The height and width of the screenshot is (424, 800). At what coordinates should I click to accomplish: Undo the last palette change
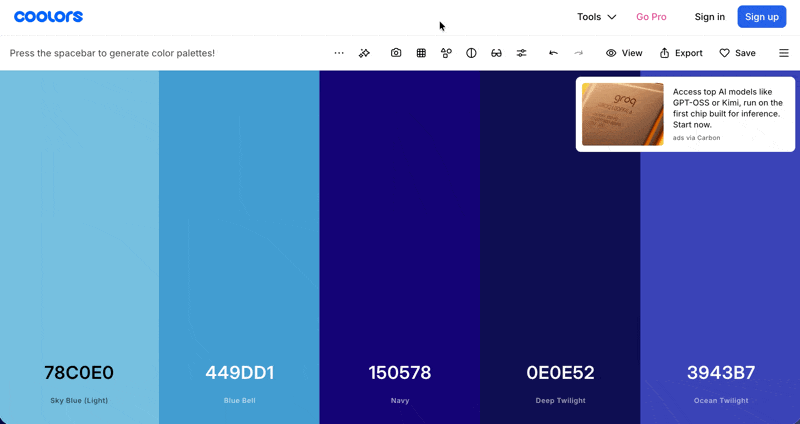pyautogui.click(x=553, y=53)
